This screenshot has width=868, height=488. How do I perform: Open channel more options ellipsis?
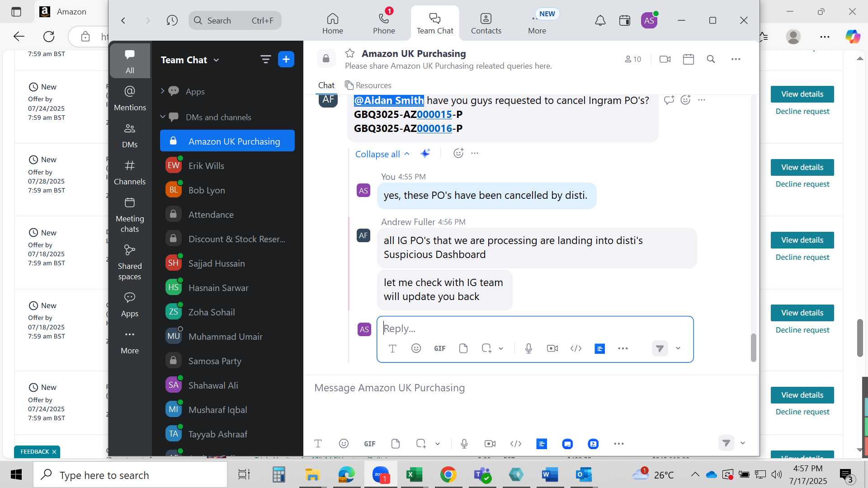point(736,59)
